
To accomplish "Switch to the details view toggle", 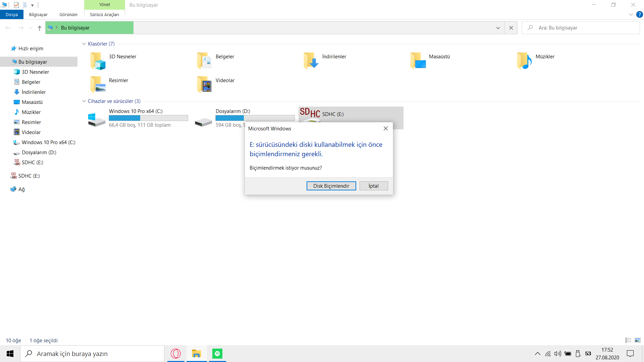I will [628, 340].
